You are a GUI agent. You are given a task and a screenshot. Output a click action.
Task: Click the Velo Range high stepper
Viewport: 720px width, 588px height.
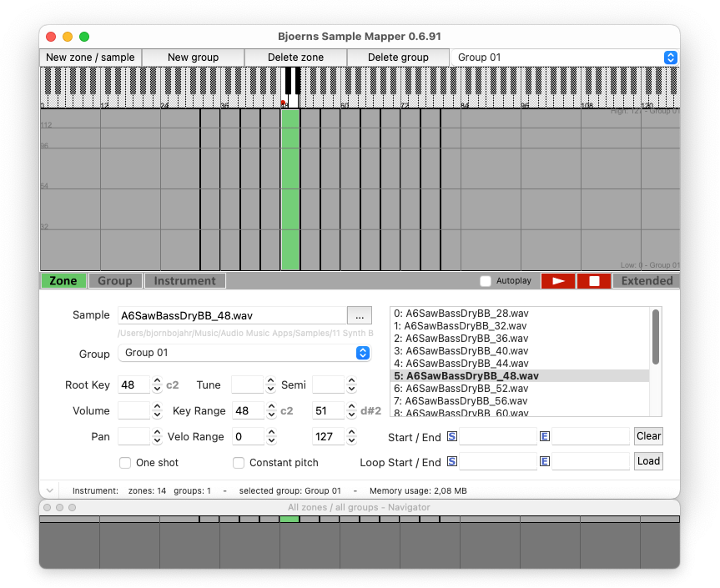351,436
